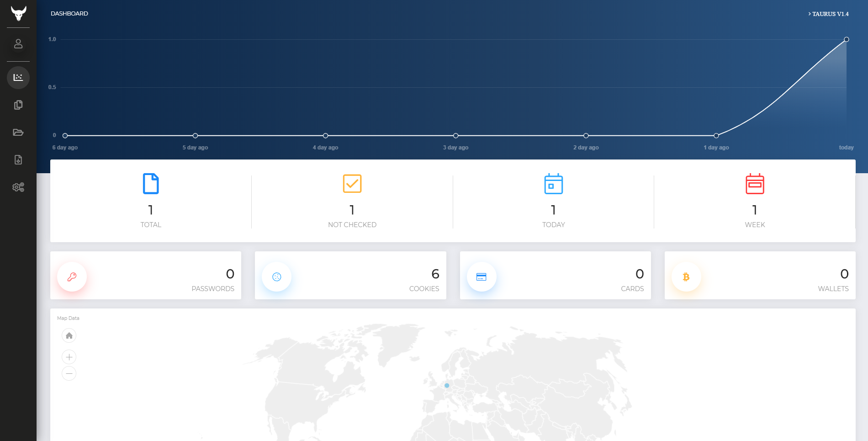This screenshot has width=868, height=441.
Task: Click the TOTAL label
Action: [151, 225]
